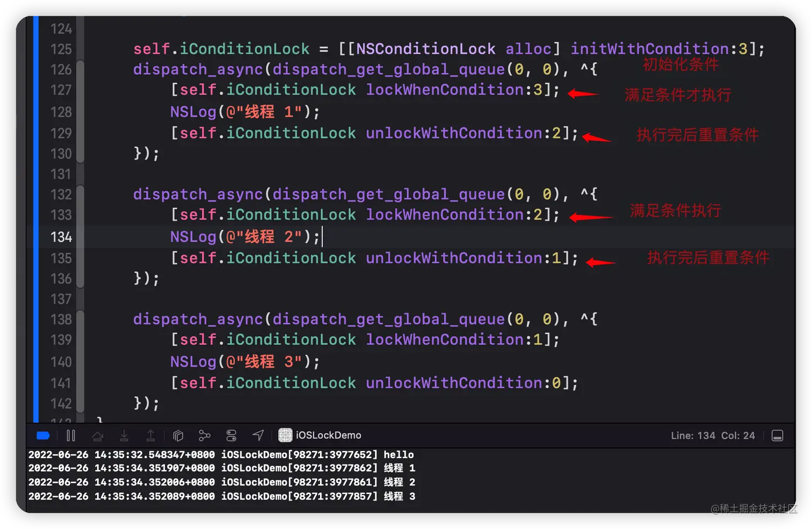Click the Simulate Location arrow icon

tap(258, 435)
